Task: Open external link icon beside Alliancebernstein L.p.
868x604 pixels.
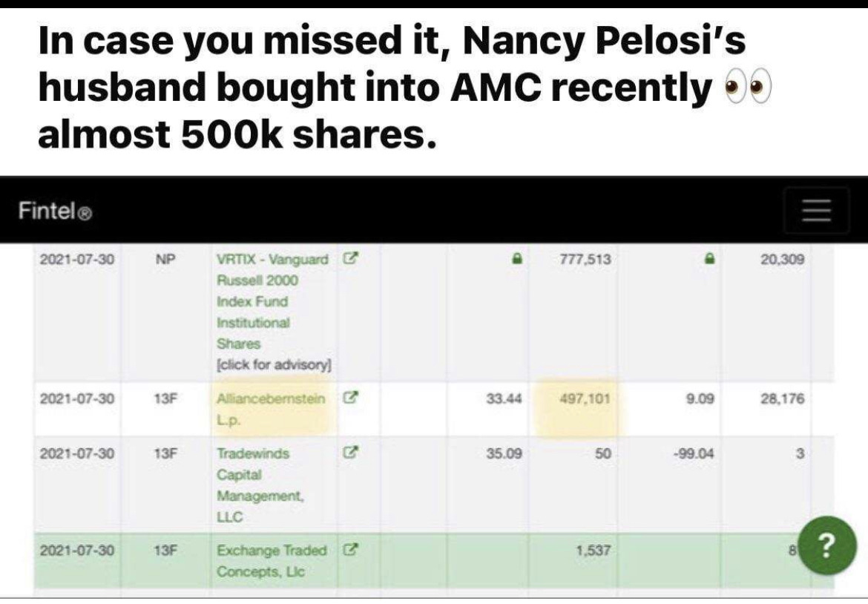Action: click(352, 398)
